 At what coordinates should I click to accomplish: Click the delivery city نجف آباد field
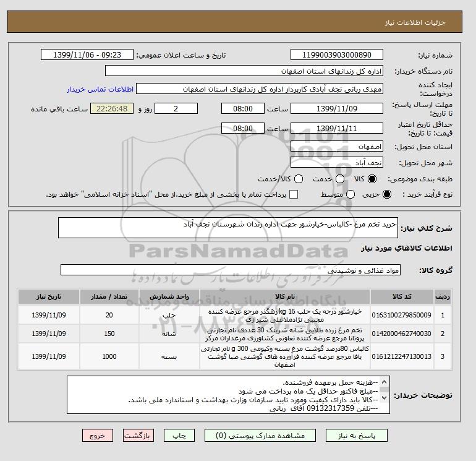[337, 163]
